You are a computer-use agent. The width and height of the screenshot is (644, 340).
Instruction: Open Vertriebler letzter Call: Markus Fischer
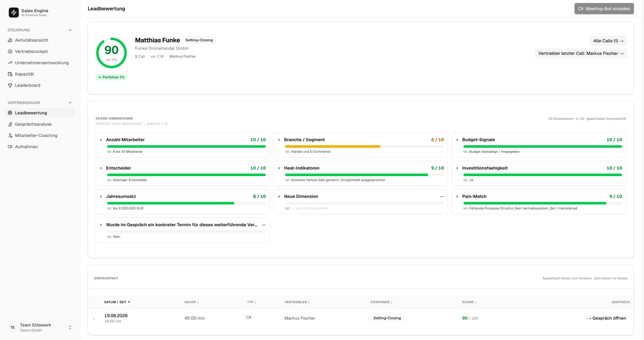pyautogui.click(x=581, y=53)
